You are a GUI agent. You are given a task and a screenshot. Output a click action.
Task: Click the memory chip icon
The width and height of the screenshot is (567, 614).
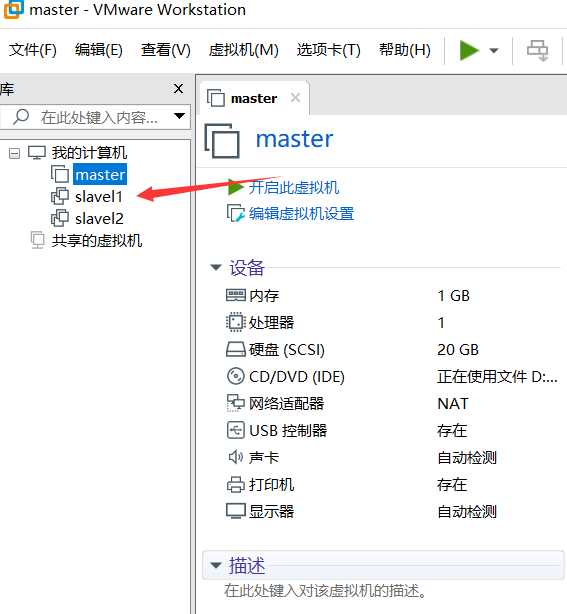[x=236, y=295]
